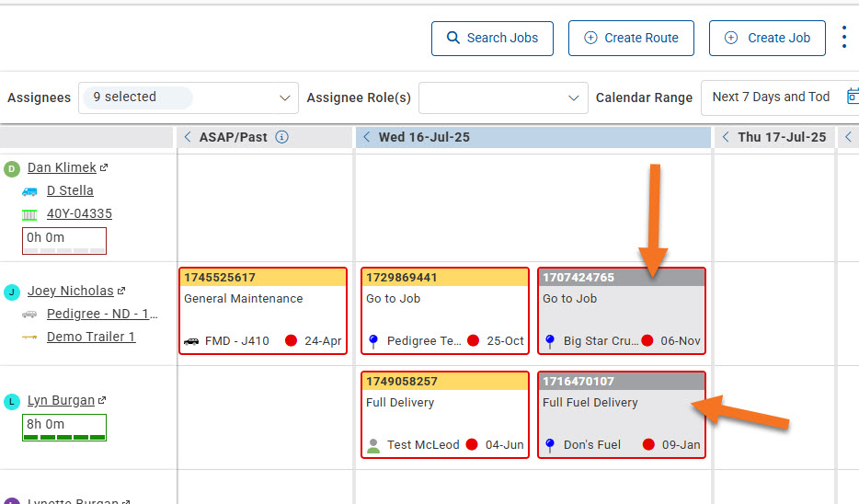Collapse the Wed 16-Jul-25 column chevron
The height and width of the screenshot is (504, 859).
click(367, 137)
